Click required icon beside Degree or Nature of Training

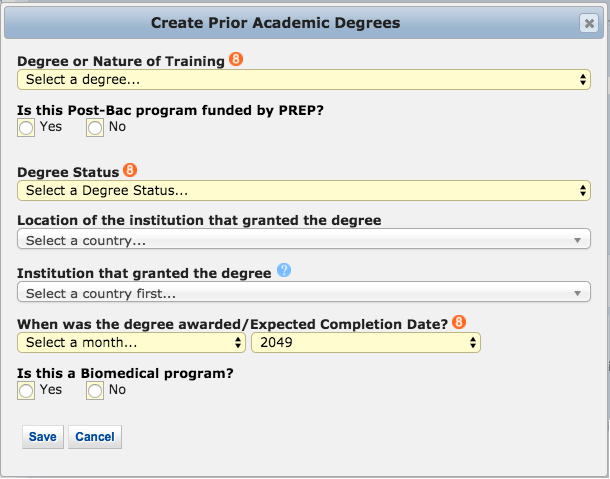click(x=236, y=60)
